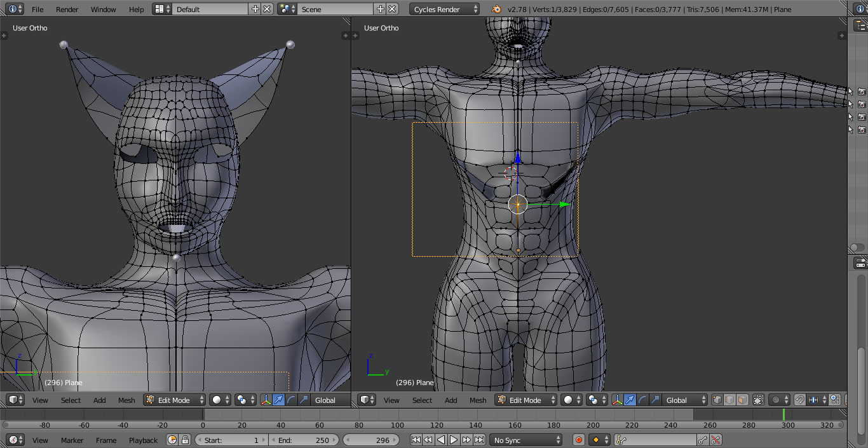
Task: Click the play animation button in timeline
Action: 454,440
